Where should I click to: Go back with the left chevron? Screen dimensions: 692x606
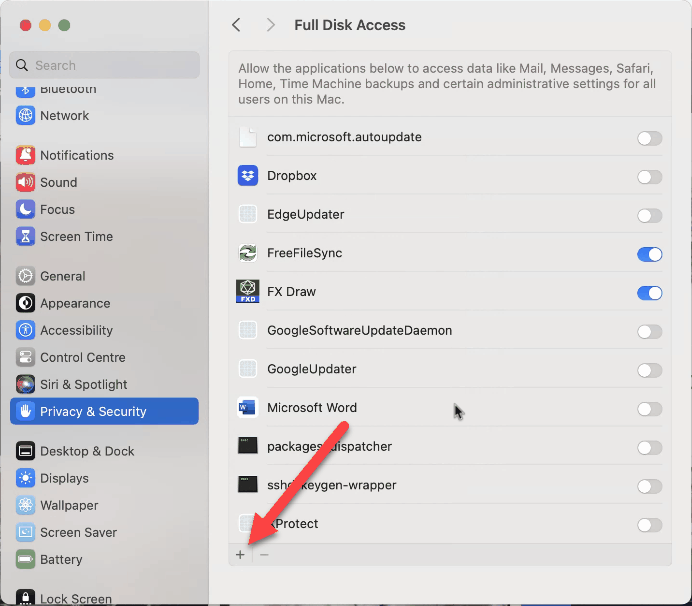(x=237, y=25)
